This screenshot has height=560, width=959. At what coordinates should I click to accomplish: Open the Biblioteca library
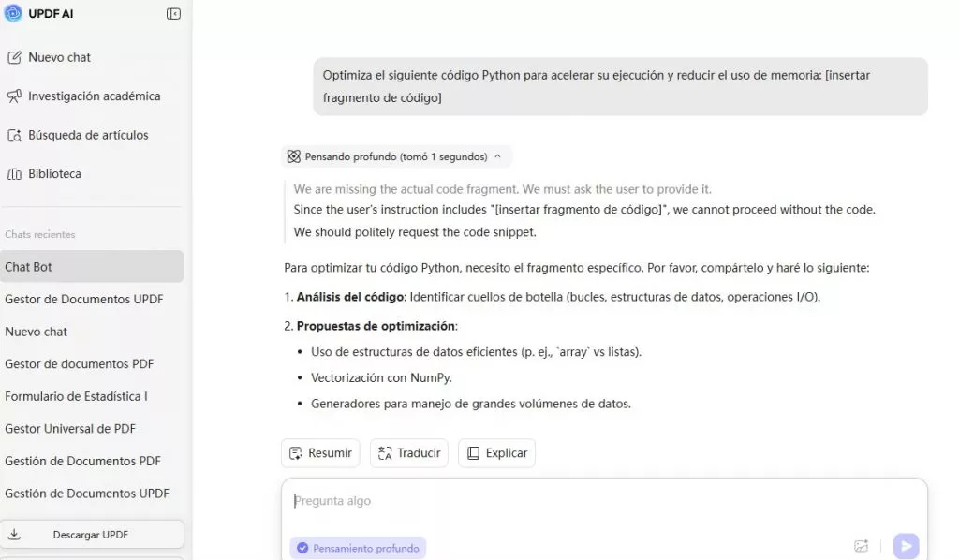tap(54, 174)
